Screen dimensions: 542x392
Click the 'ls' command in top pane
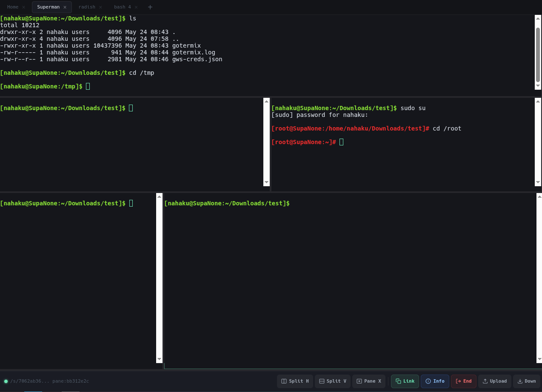point(133,18)
